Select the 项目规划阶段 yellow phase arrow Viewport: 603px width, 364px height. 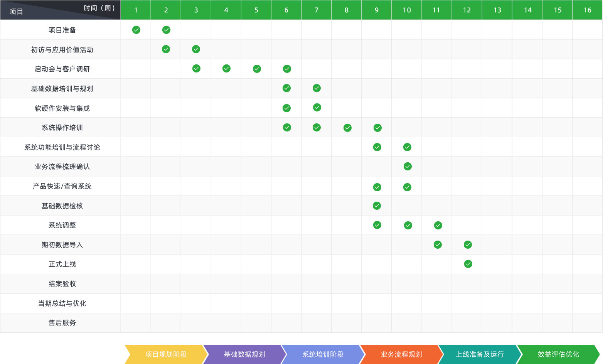pyautogui.click(x=166, y=354)
